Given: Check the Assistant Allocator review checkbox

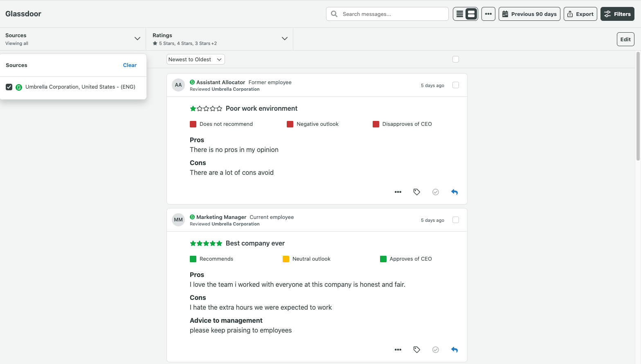Looking at the screenshot, I should click(x=455, y=85).
